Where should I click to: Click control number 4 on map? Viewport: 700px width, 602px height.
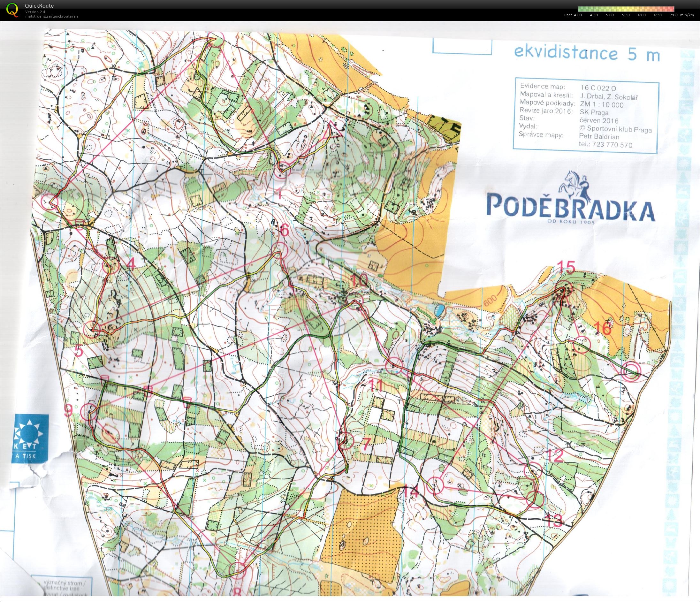(131, 263)
